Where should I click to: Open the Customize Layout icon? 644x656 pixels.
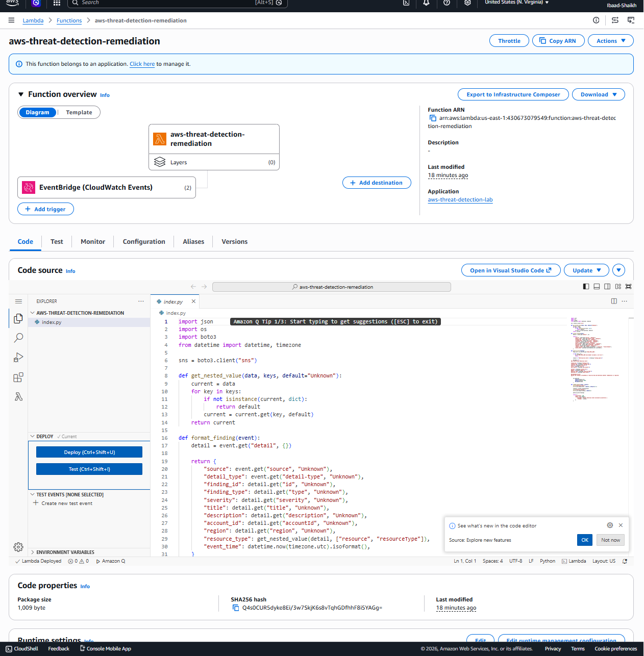[x=618, y=287]
